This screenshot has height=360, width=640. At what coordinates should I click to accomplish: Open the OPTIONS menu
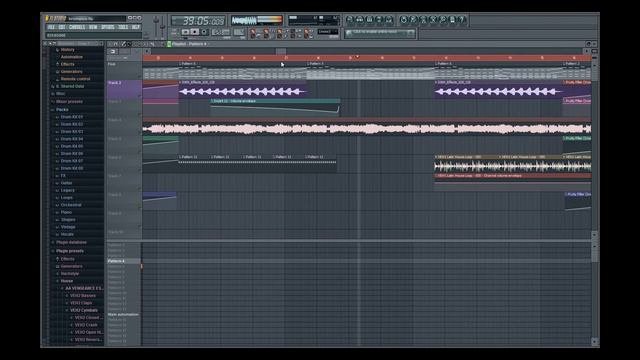108,27
